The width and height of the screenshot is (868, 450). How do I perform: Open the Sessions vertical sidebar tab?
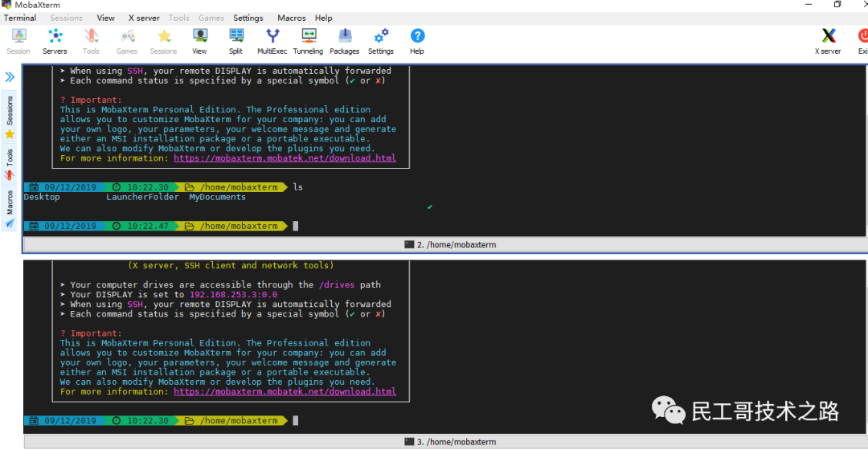pyautogui.click(x=10, y=117)
